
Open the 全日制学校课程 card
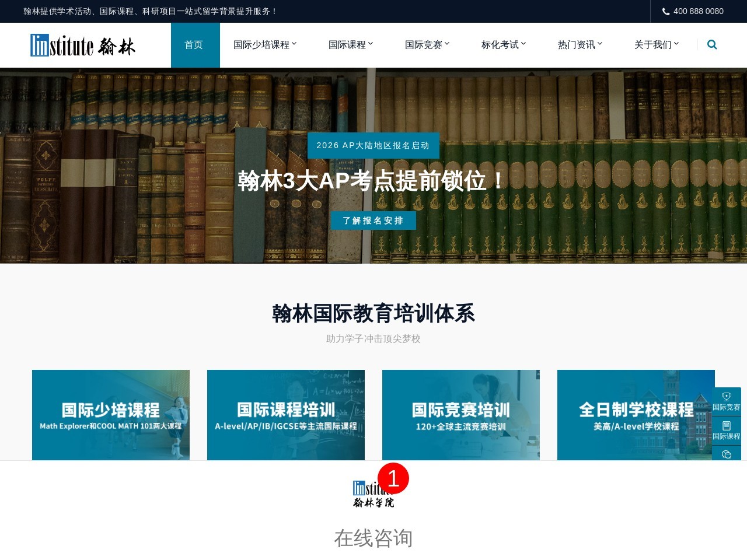pos(636,415)
